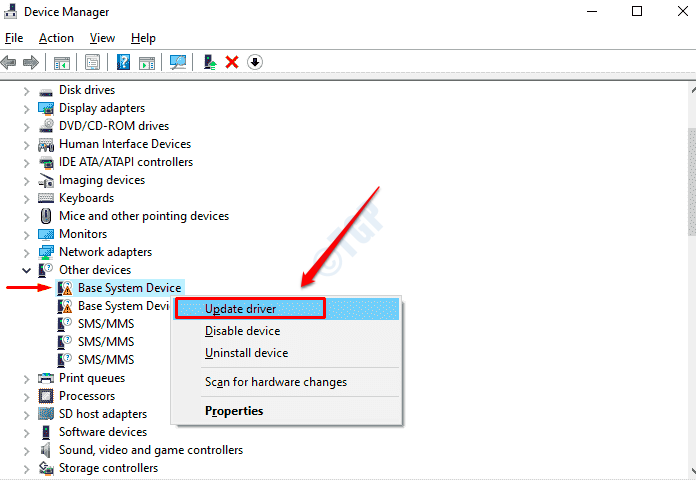Screen dimensions: 696x481
Task: Click the Storage controllers icon
Action: click(46, 468)
